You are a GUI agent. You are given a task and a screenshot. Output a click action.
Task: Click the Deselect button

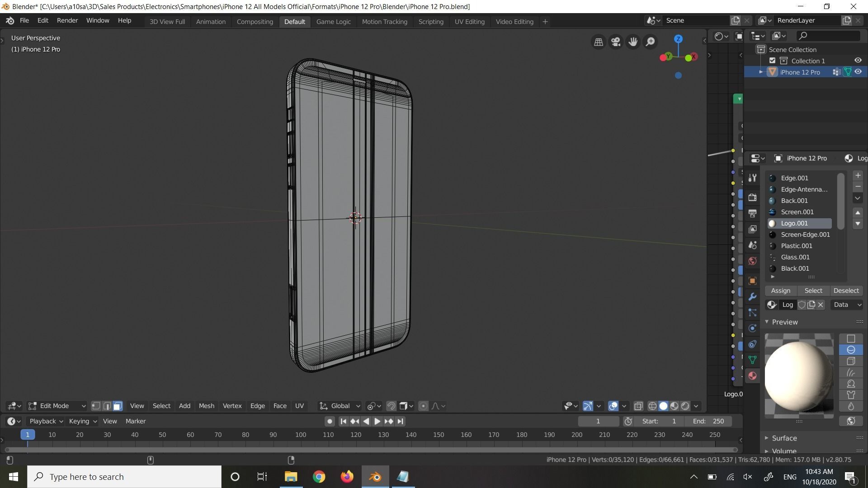coord(846,291)
